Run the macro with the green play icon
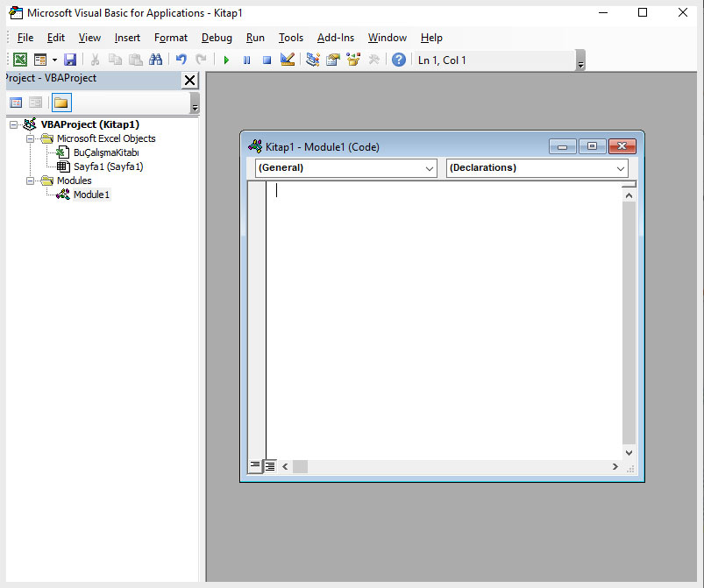The width and height of the screenshot is (704, 588). tap(226, 60)
